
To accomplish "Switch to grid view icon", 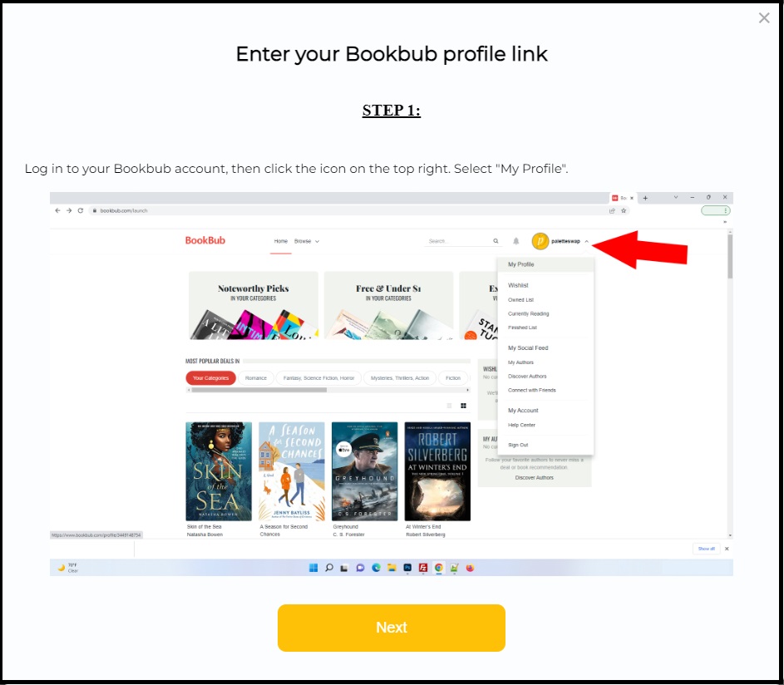I will tap(464, 406).
